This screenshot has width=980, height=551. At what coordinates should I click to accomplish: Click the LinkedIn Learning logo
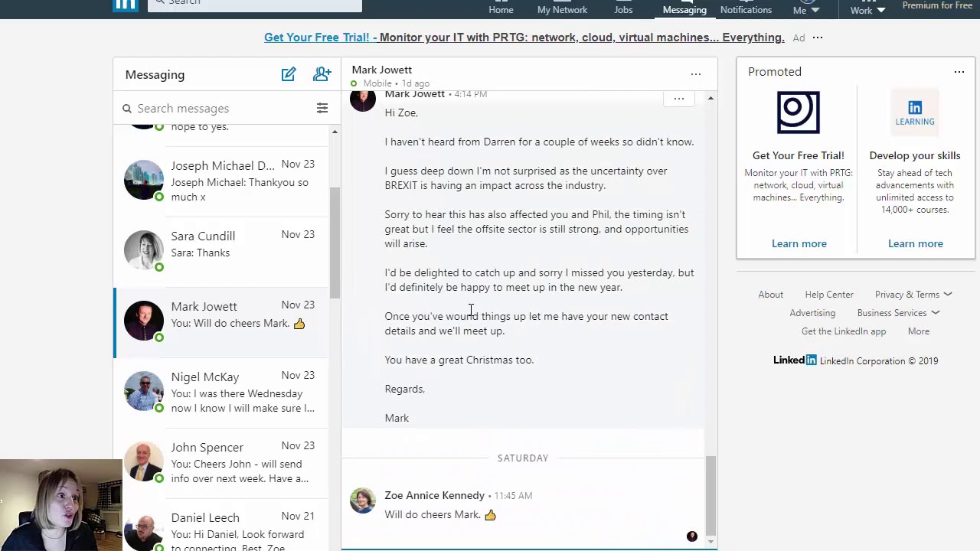[x=915, y=112]
